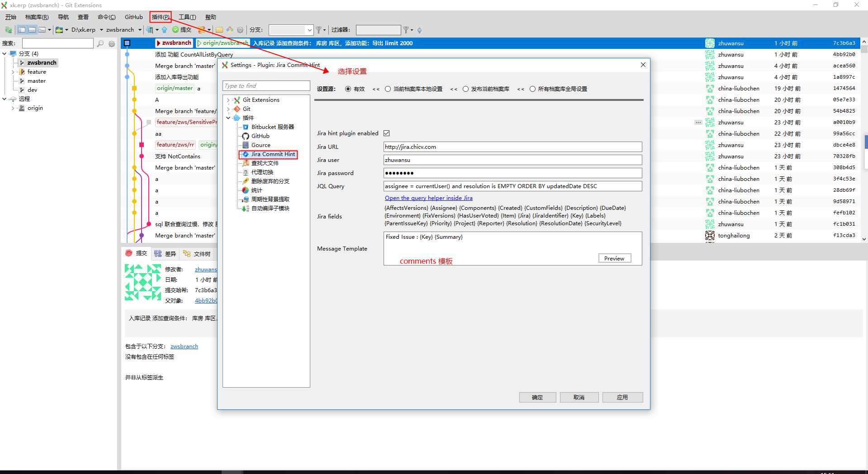Select the 所有档案库全局设置 radio button
868x474 pixels.
(532, 89)
